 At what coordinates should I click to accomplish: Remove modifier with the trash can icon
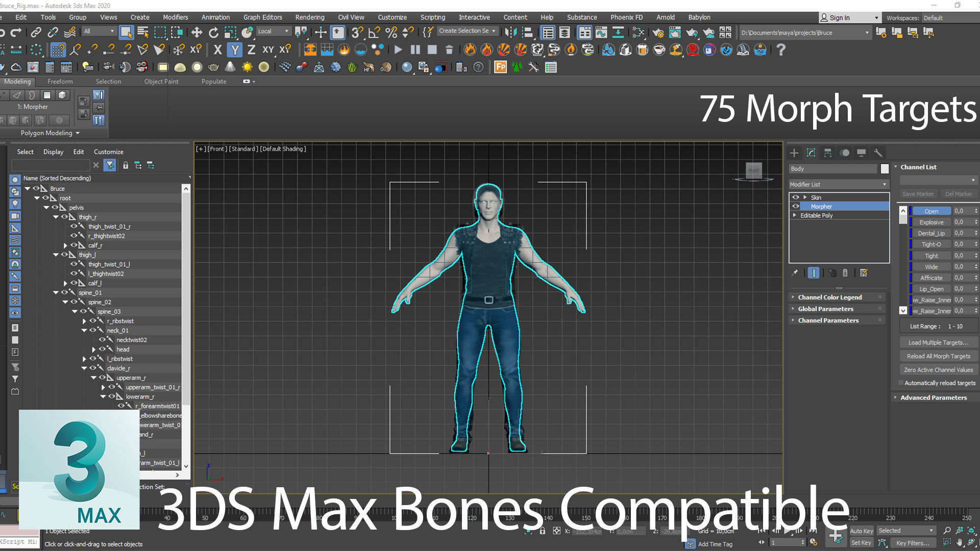click(x=845, y=273)
